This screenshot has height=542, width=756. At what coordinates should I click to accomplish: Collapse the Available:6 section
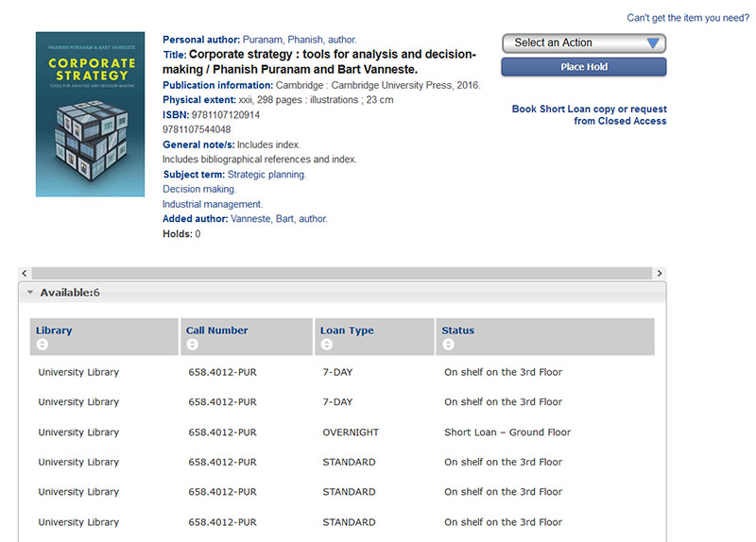(30, 293)
